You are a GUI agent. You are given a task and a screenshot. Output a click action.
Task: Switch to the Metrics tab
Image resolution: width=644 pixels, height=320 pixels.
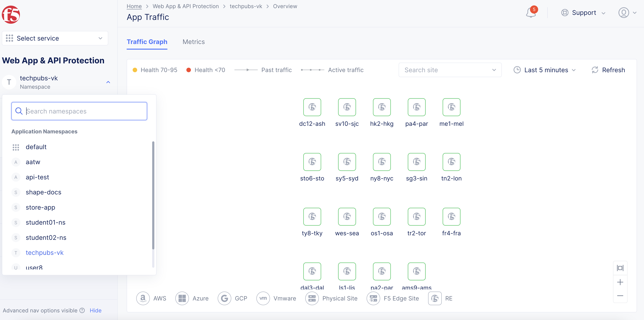point(193,42)
